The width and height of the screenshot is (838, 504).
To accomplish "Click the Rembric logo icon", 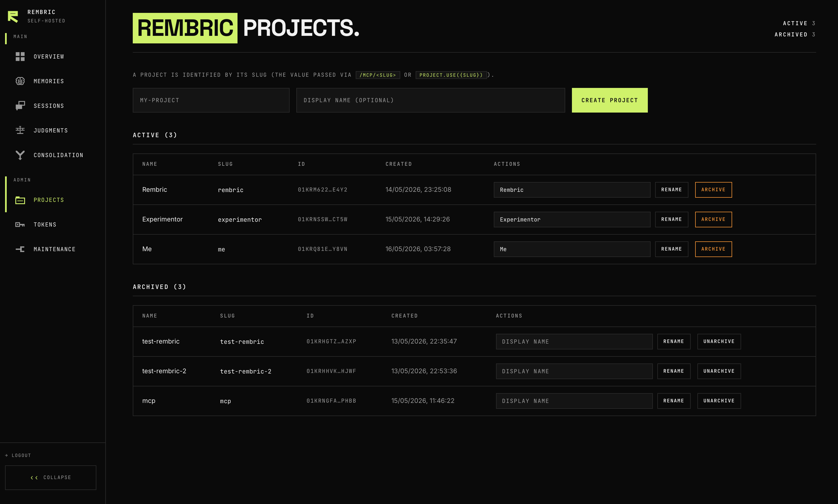I will coord(13,16).
